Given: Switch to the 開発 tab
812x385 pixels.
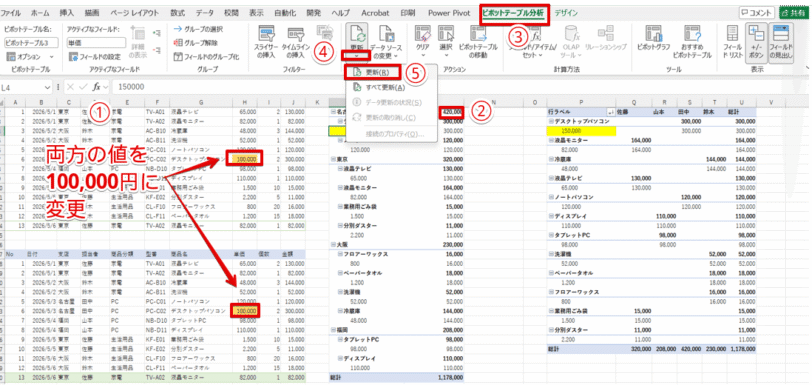Looking at the screenshot, I should (314, 12).
